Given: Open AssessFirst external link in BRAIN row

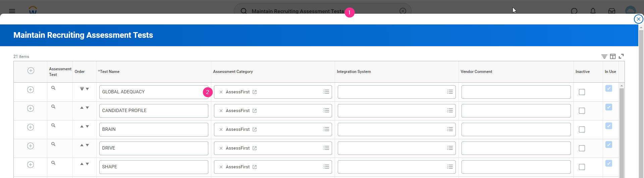Looking at the screenshot, I should pos(255,129).
